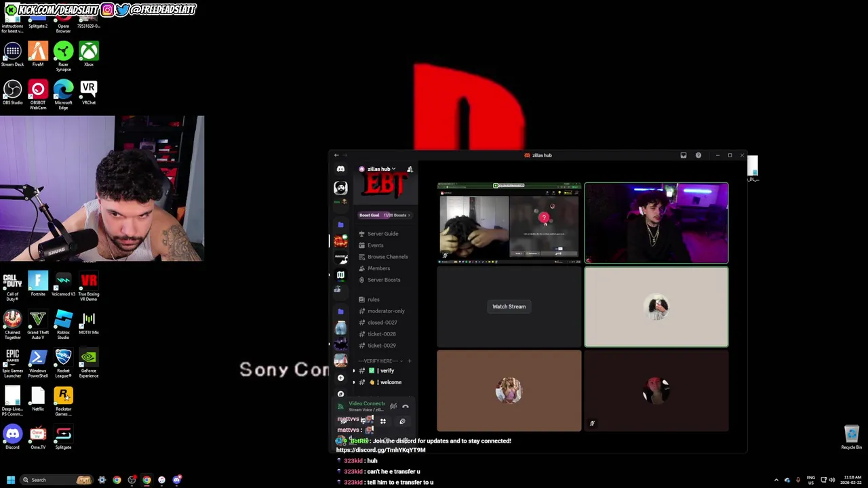Open Epic Games Launcher shortcut
The width and height of the screenshot is (868, 488).
tap(12, 363)
